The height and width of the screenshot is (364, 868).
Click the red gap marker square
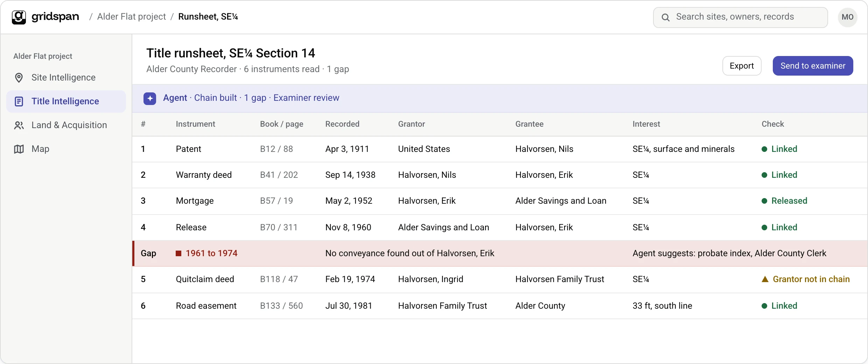click(178, 253)
